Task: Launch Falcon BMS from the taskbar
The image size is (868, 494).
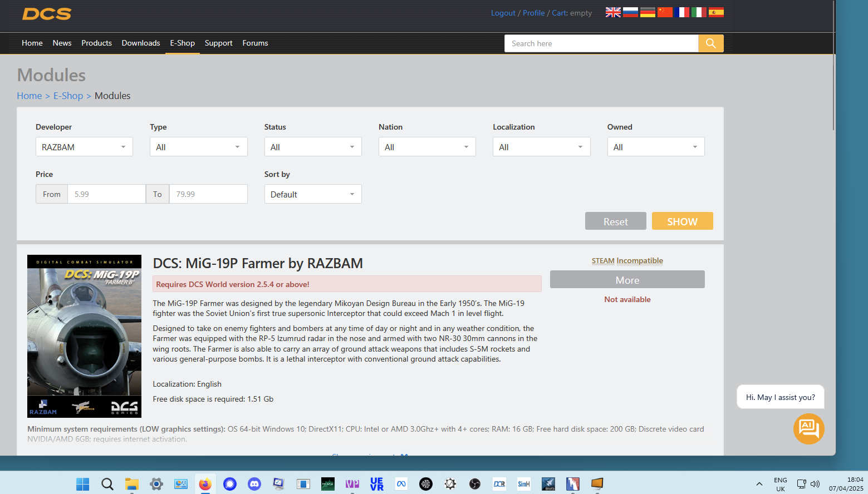Action: pos(548,484)
